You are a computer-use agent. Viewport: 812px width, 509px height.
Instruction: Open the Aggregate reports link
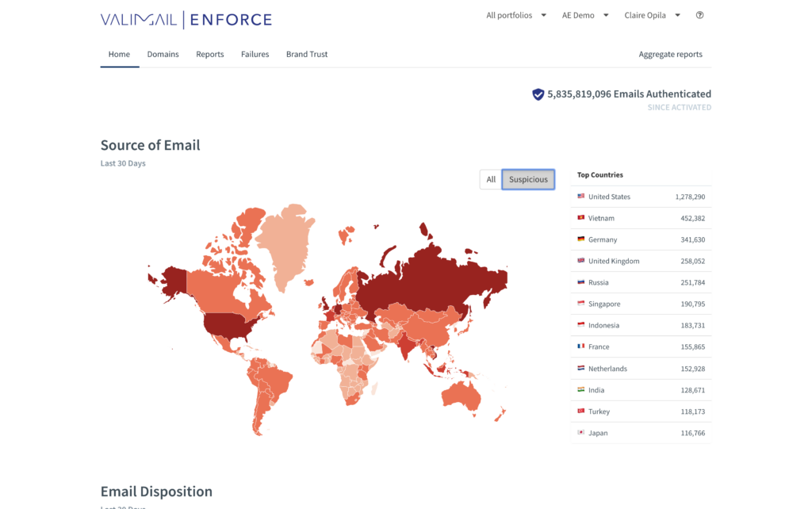670,55
